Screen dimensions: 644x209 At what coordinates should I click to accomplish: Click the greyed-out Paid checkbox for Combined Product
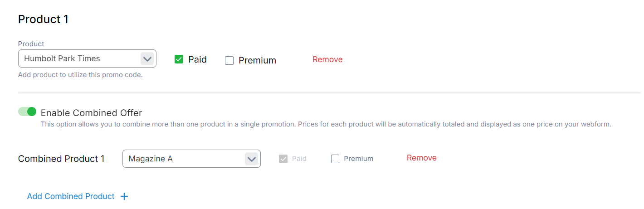click(283, 159)
